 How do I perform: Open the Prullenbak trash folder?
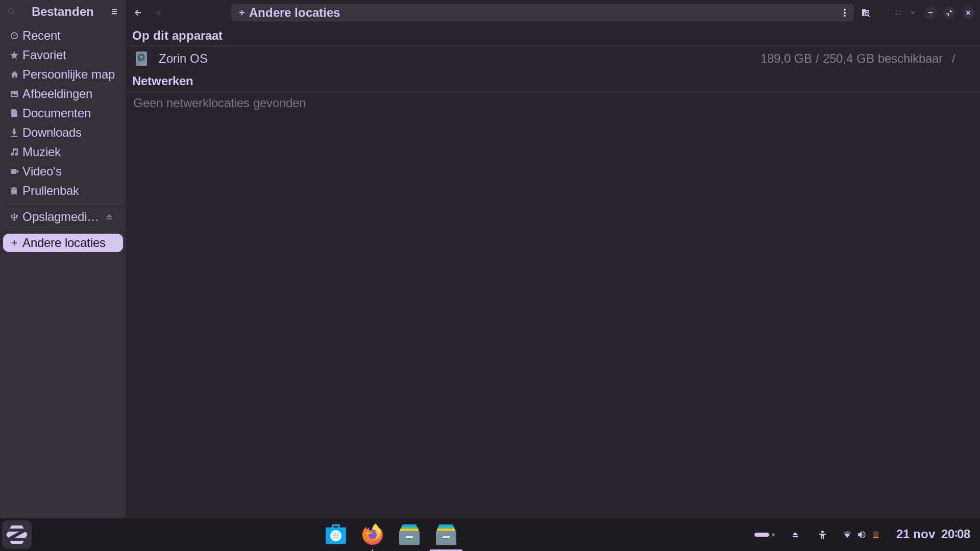coord(51,191)
